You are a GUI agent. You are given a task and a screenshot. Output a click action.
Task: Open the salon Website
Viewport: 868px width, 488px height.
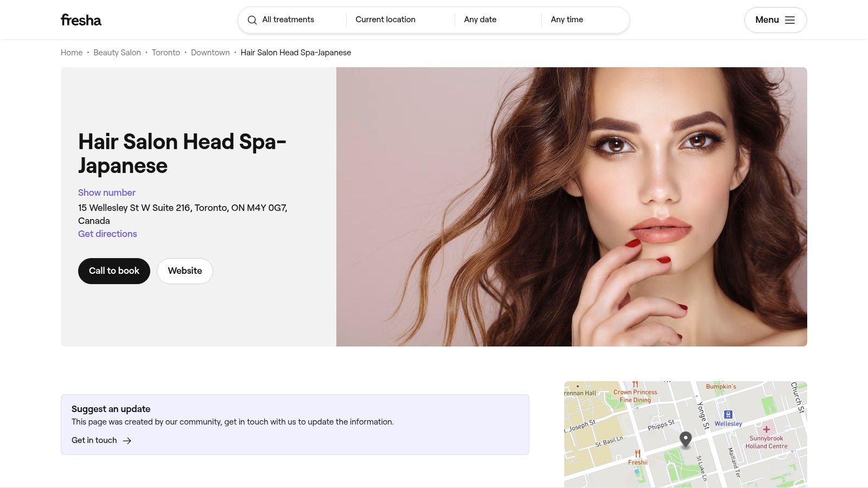pyautogui.click(x=184, y=271)
